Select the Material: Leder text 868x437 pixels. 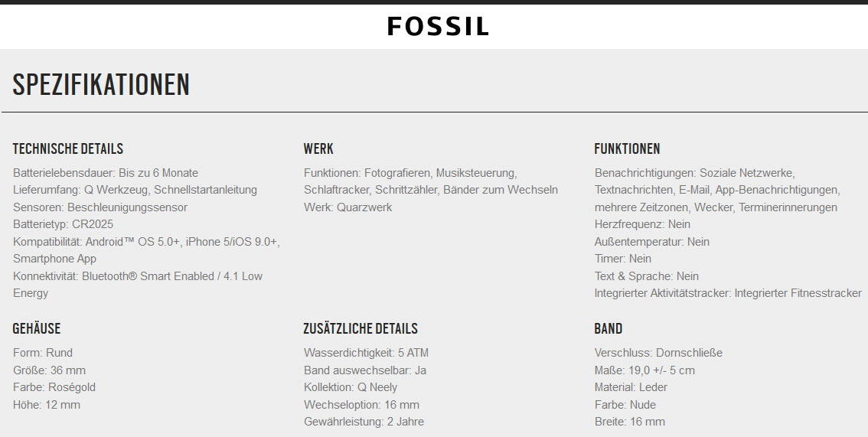click(x=631, y=387)
